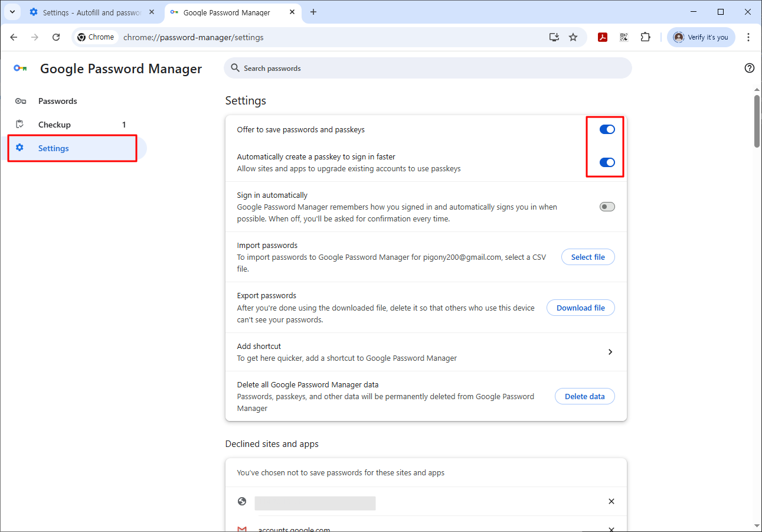
Task: Click the page vertical scrollbar thumb
Action: [757, 121]
